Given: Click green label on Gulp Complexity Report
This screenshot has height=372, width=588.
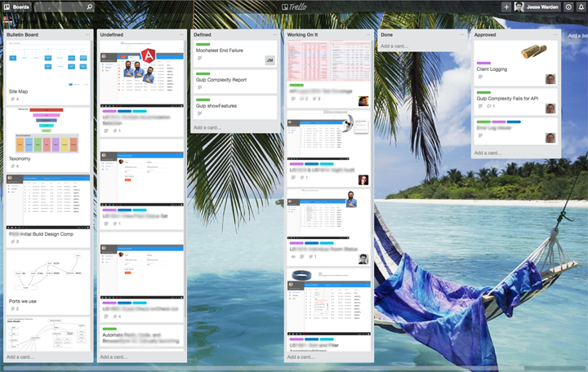Looking at the screenshot, I should click(203, 73).
